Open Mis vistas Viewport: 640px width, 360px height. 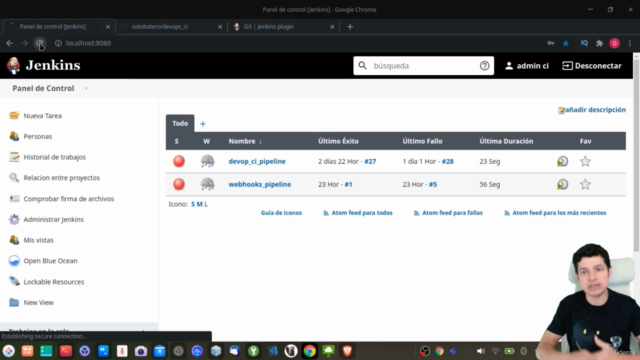(x=38, y=240)
